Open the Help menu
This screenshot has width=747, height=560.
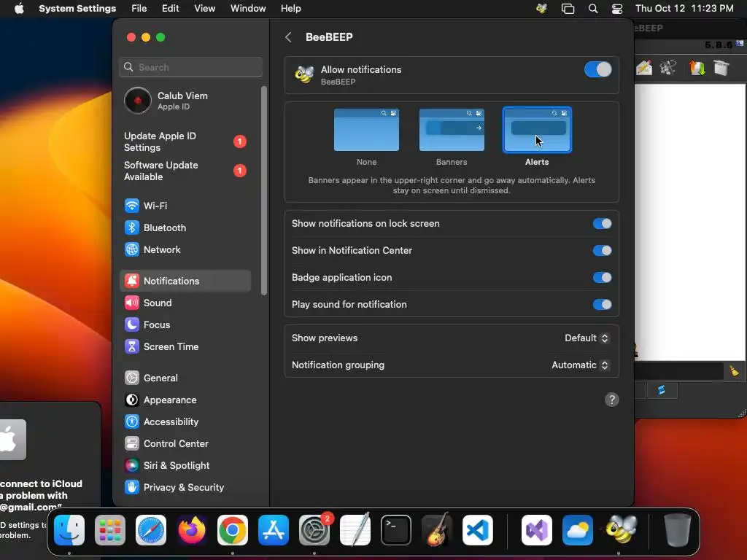pos(290,9)
